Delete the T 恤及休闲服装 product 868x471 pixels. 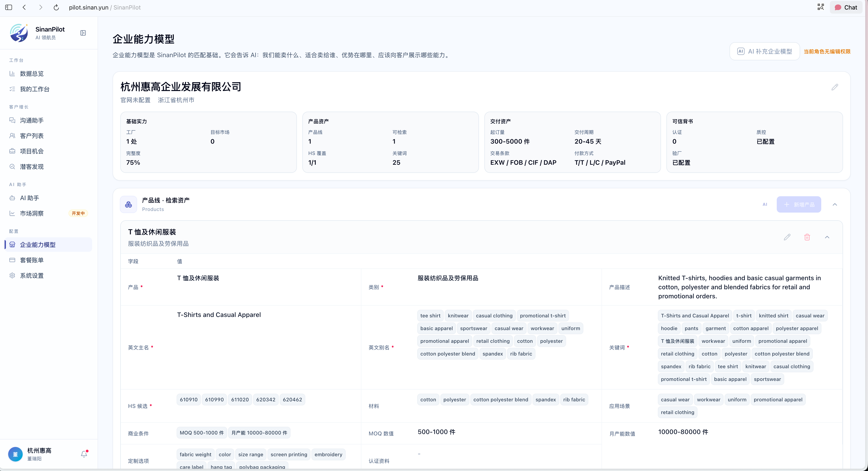[x=807, y=237]
